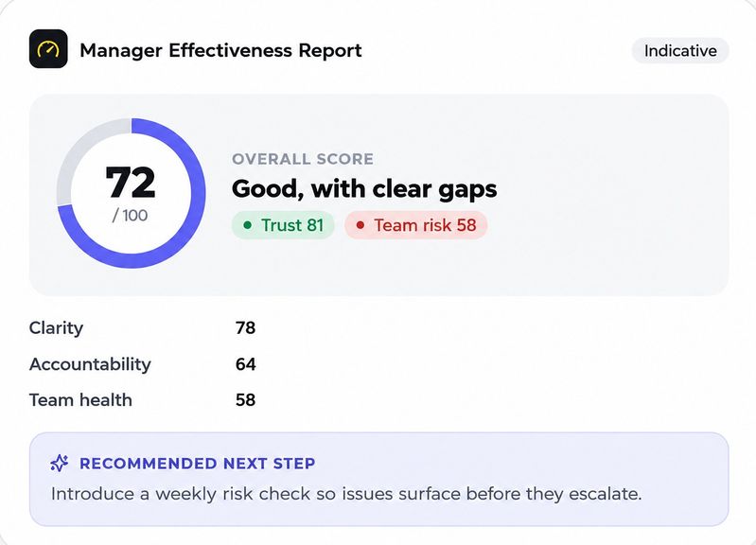Open the Trust 81 pill
Image resolution: width=756 pixels, height=545 pixels.
pos(283,225)
